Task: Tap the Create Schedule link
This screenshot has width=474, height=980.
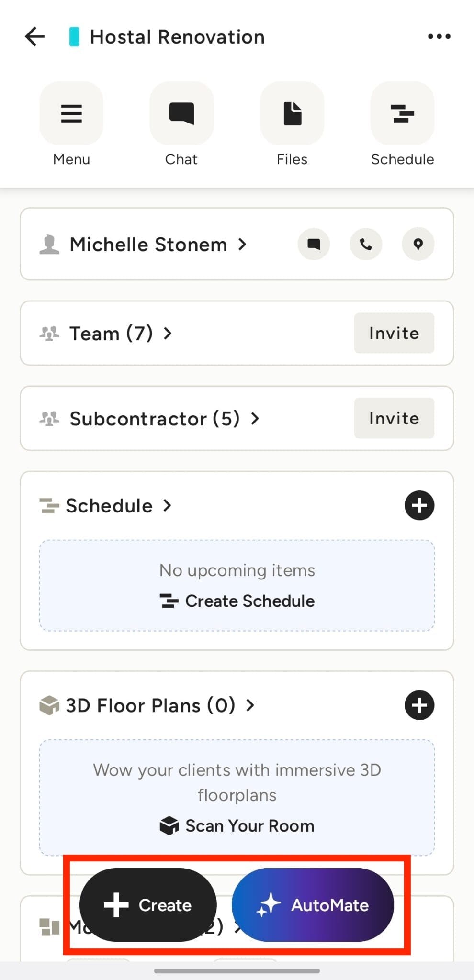Action: click(x=237, y=601)
